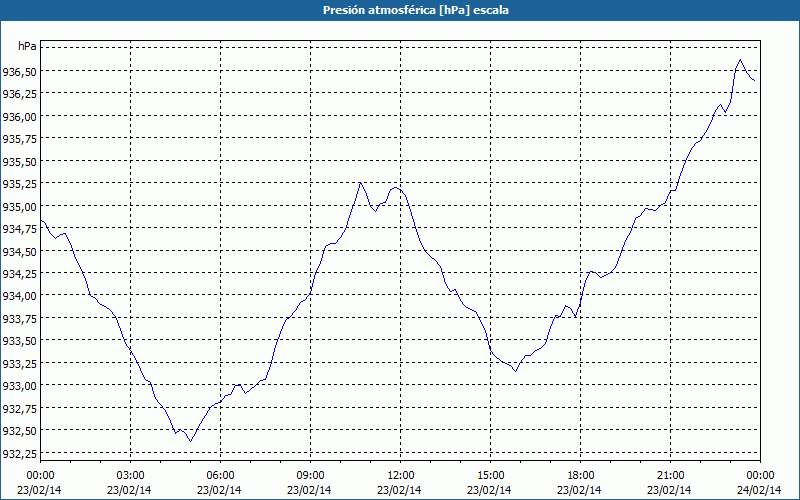Click the 23/02/14 date under 06:00
The height and width of the screenshot is (500, 800).
click(219, 490)
